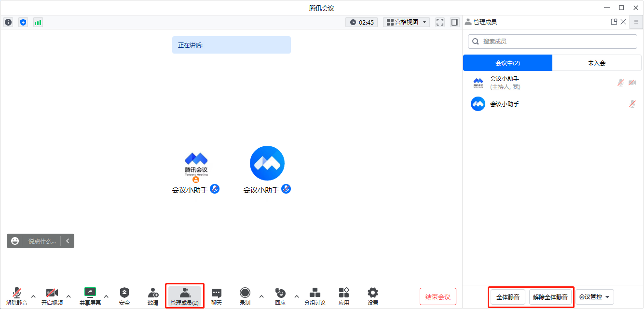Open the 设置 settings gear
The width and height of the screenshot is (644, 309).
tap(373, 296)
